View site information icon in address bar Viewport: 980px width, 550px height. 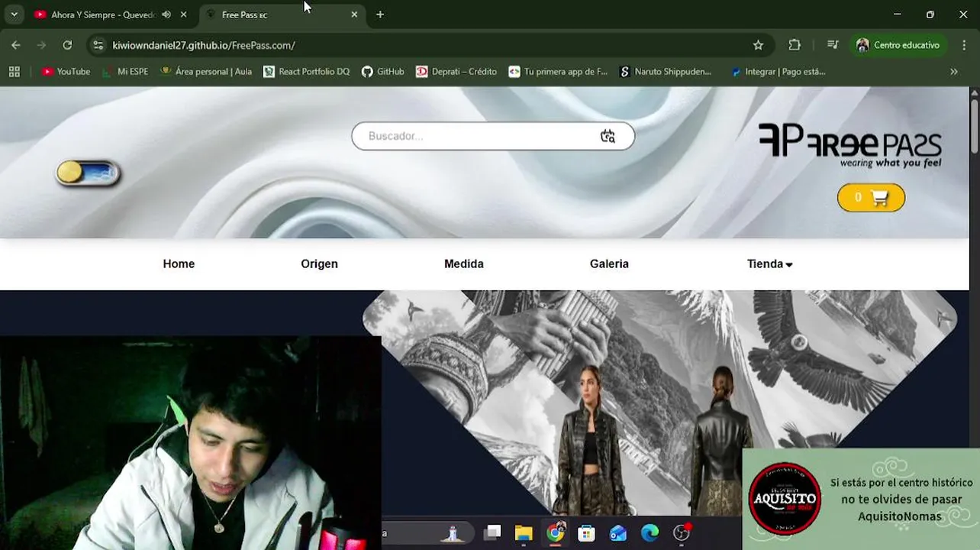pos(98,45)
